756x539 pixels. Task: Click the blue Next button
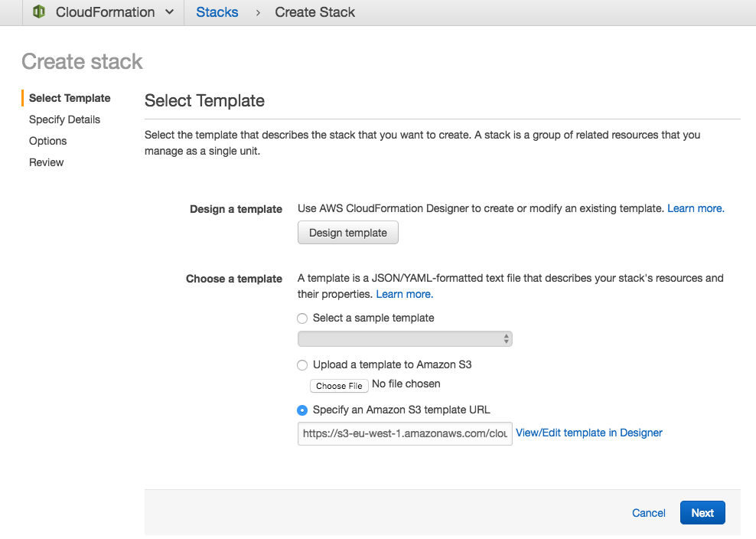[x=702, y=512]
